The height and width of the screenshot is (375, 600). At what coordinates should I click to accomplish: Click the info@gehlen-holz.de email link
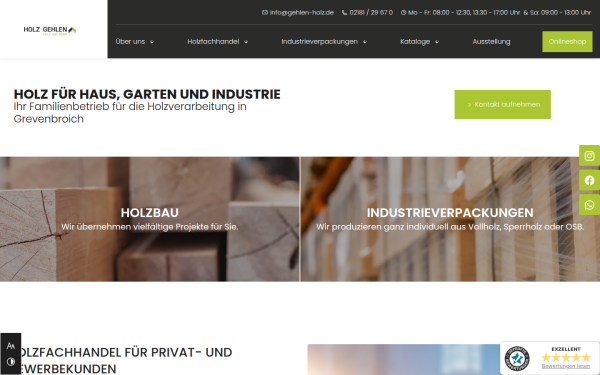[x=302, y=13]
